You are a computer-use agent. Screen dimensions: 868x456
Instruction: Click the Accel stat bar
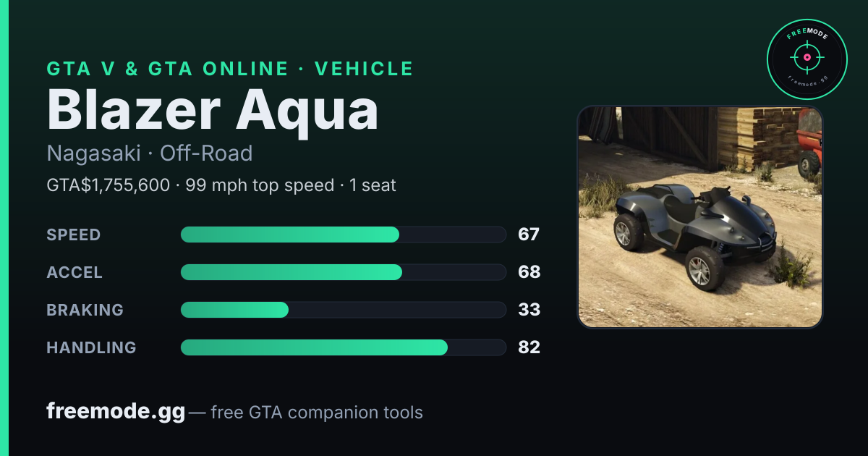pyautogui.click(x=343, y=272)
